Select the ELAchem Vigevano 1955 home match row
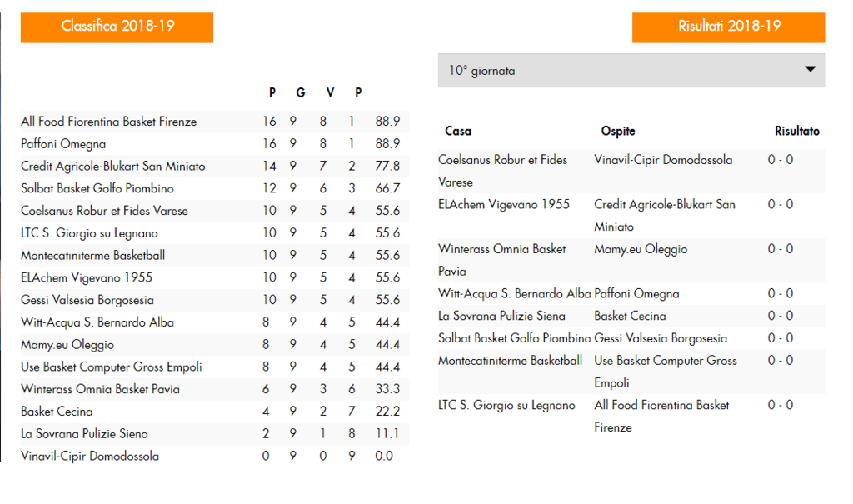The height and width of the screenshot is (504, 853). pos(631,216)
